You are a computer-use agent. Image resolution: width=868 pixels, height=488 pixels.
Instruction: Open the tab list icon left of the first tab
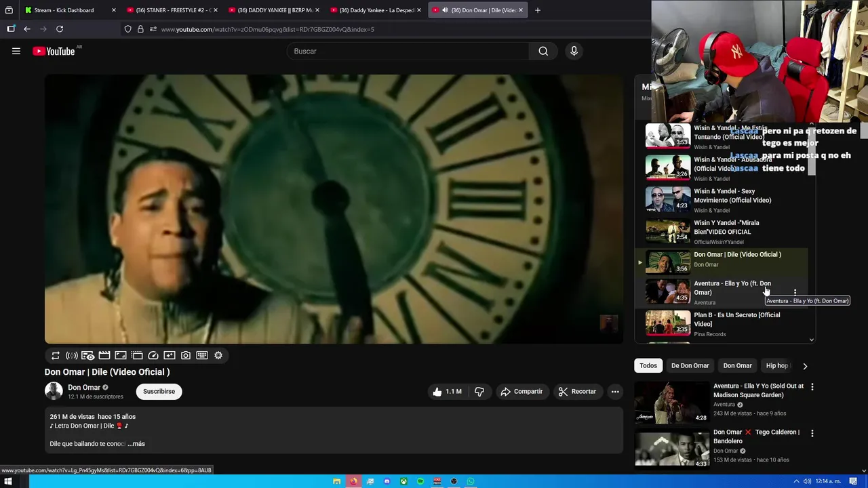coord(9,10)
